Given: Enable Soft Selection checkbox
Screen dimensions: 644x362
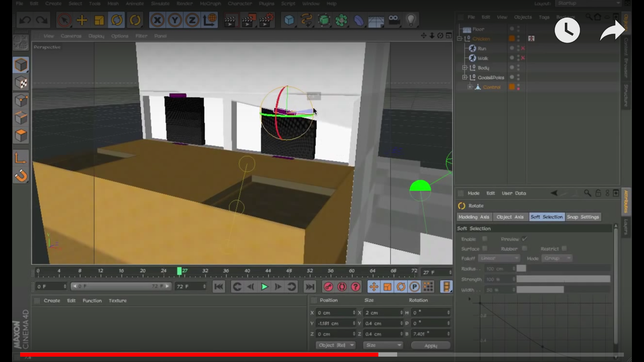Looking at the screenshot, I should point(485,239).
